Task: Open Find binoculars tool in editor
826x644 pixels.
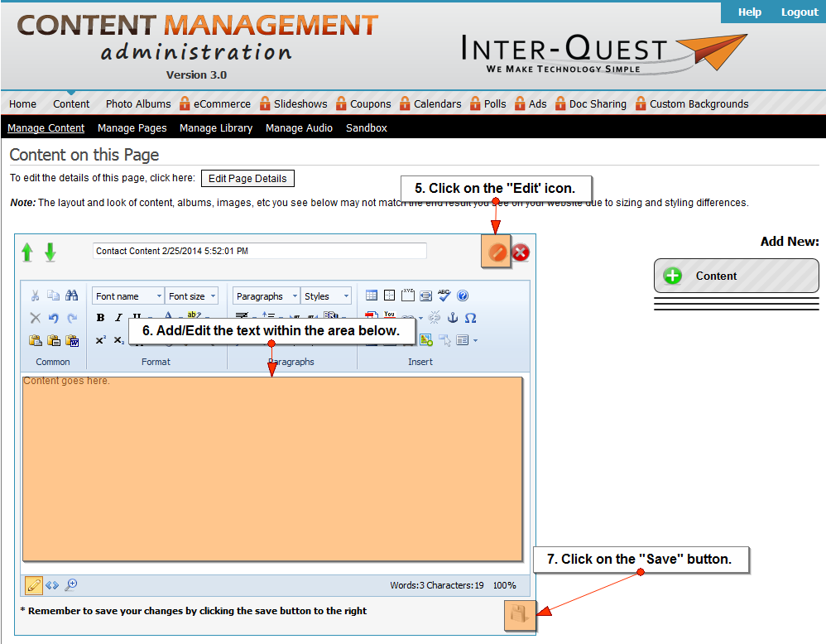Action: 72,296
